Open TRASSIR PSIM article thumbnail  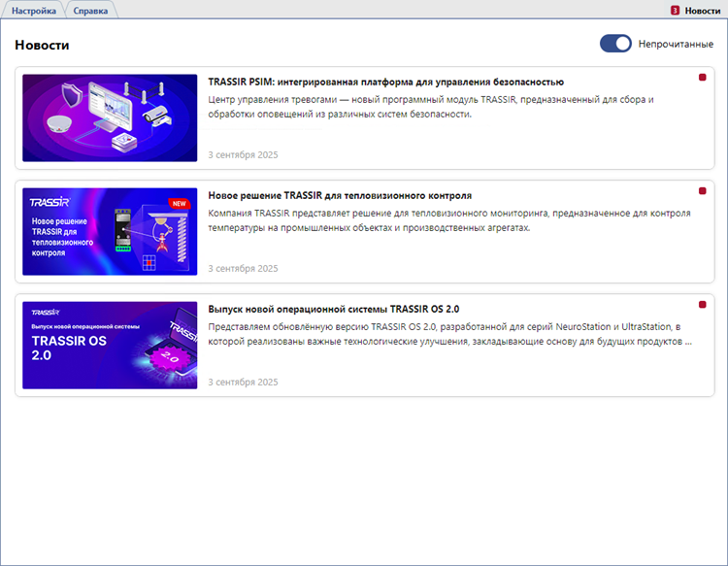[110, 118]
